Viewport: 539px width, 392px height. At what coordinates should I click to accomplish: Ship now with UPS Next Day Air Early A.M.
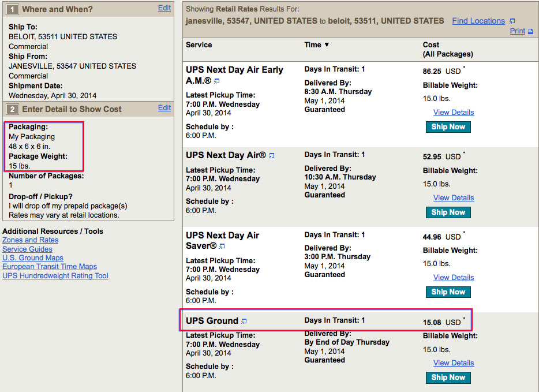coord(448,127)
